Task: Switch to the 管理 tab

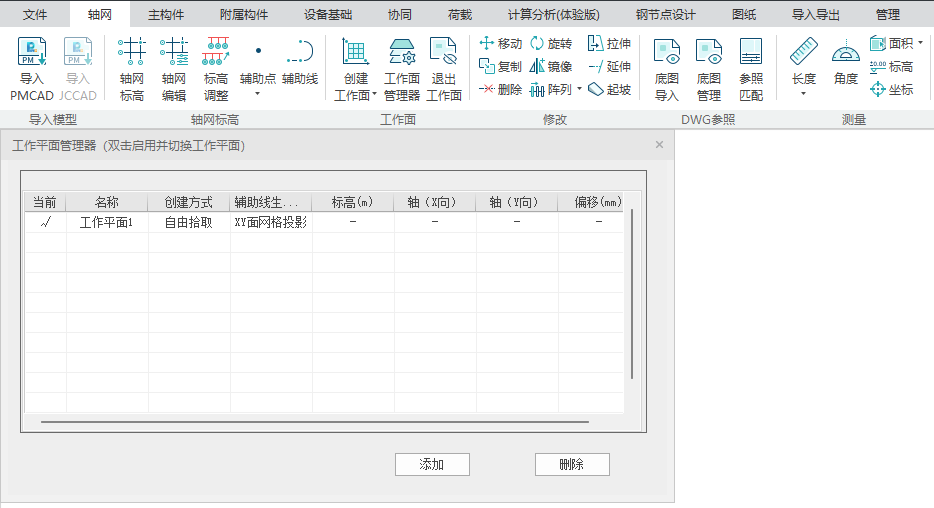Action: [888, 14]
